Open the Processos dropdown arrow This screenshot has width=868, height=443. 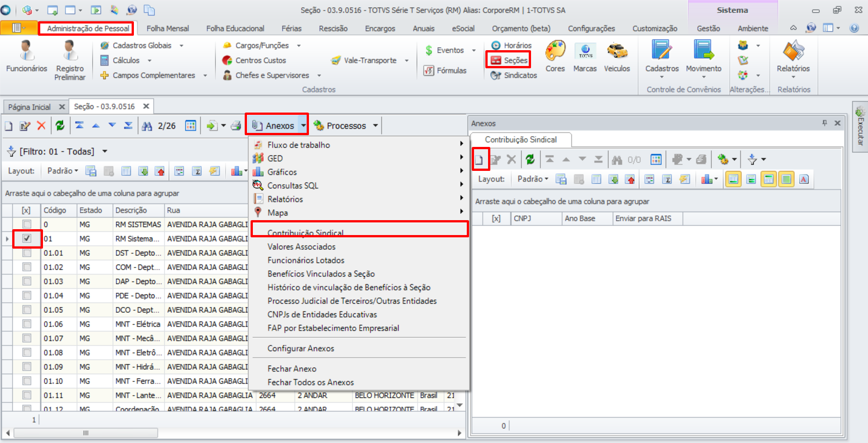coord(375,126)
